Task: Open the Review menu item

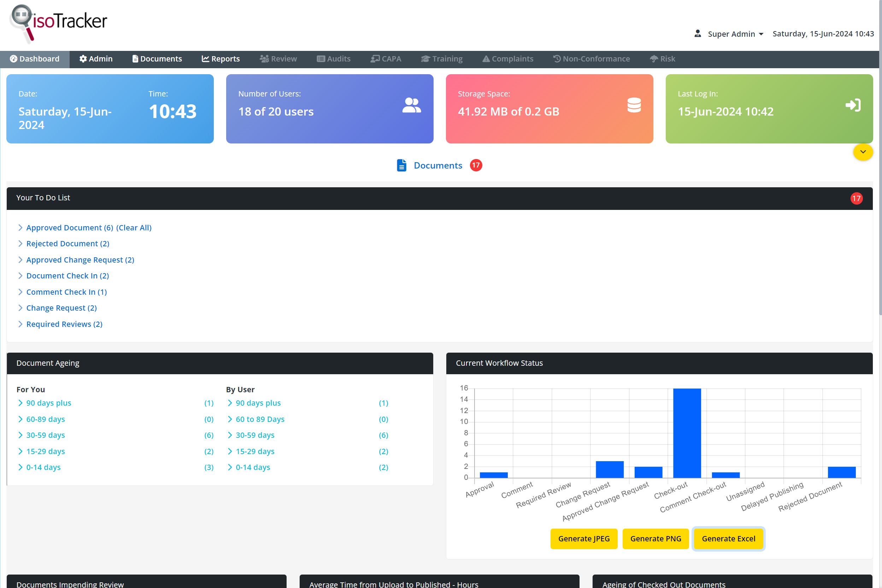Action: pos(278,59)
